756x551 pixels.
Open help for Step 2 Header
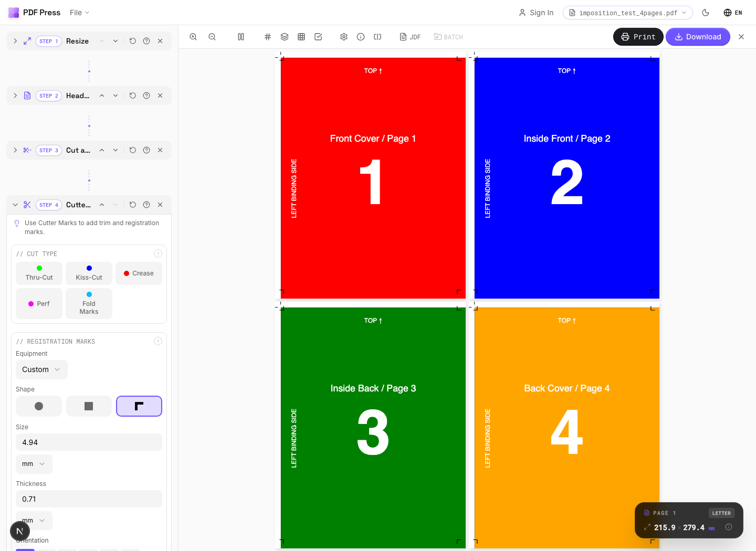pyautogui.click(x=146, y=96)
